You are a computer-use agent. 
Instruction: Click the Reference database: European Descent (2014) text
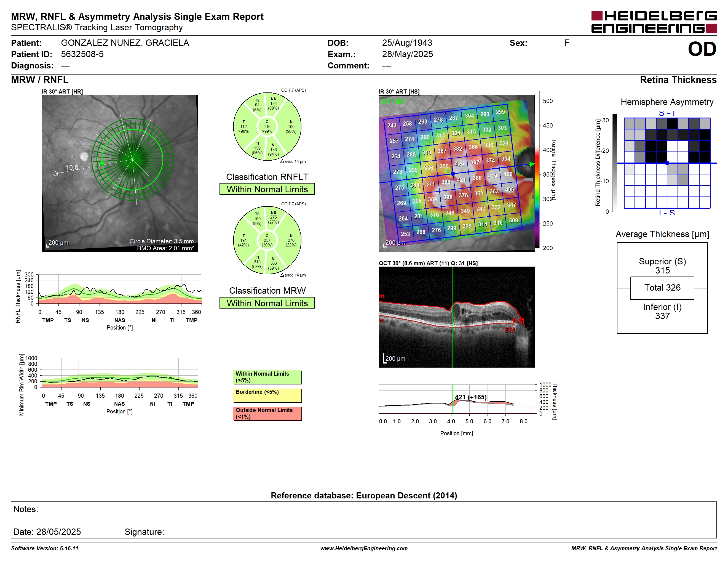pos(364,495)
